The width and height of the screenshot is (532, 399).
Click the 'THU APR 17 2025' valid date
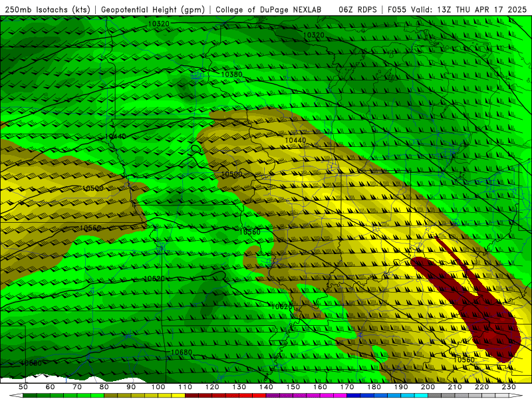click(x=491, y=10)
